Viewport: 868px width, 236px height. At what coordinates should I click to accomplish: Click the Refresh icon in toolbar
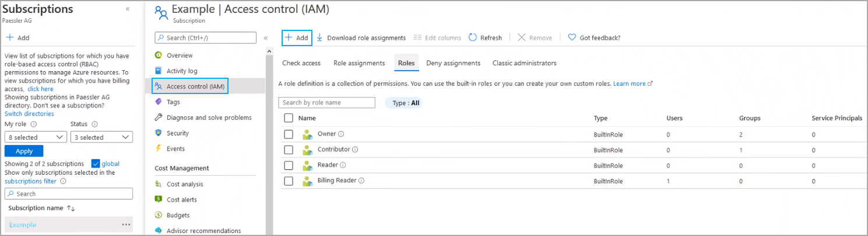[473, 37]
